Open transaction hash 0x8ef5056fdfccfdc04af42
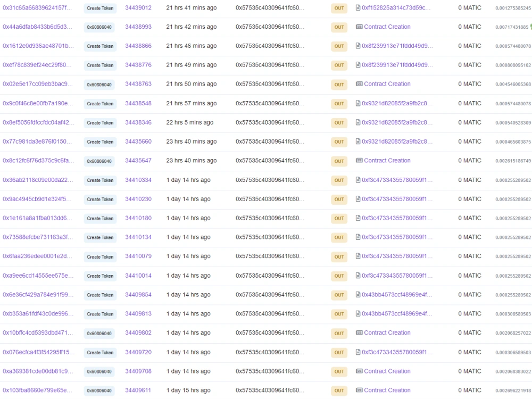Screen dimensions: 532x399 38,122
